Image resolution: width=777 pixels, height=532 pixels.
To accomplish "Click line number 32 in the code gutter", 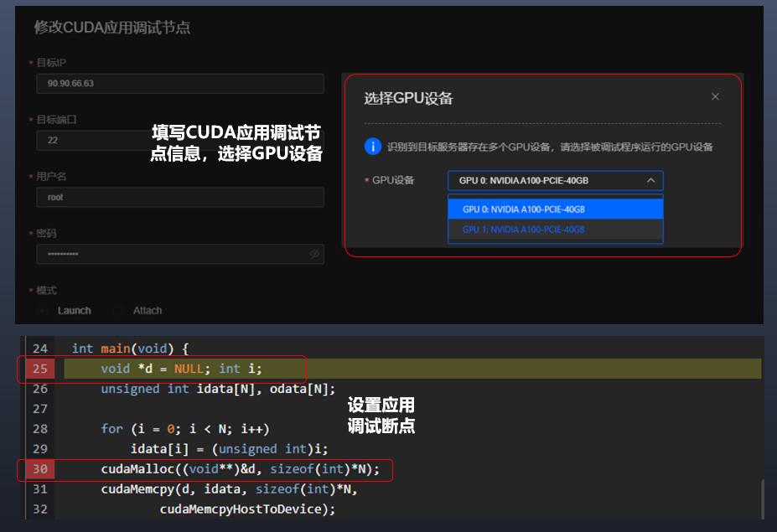I will pos(39,509).
